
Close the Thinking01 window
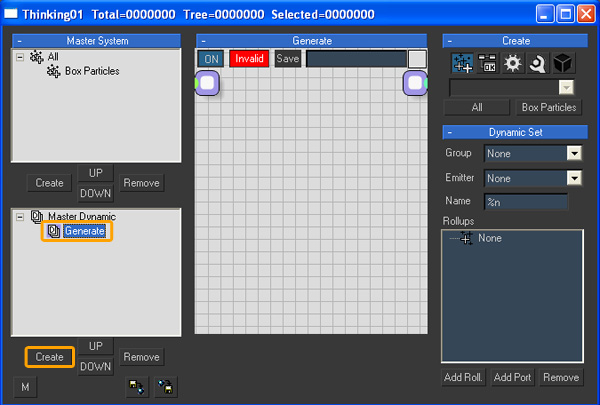coord(586,14)
